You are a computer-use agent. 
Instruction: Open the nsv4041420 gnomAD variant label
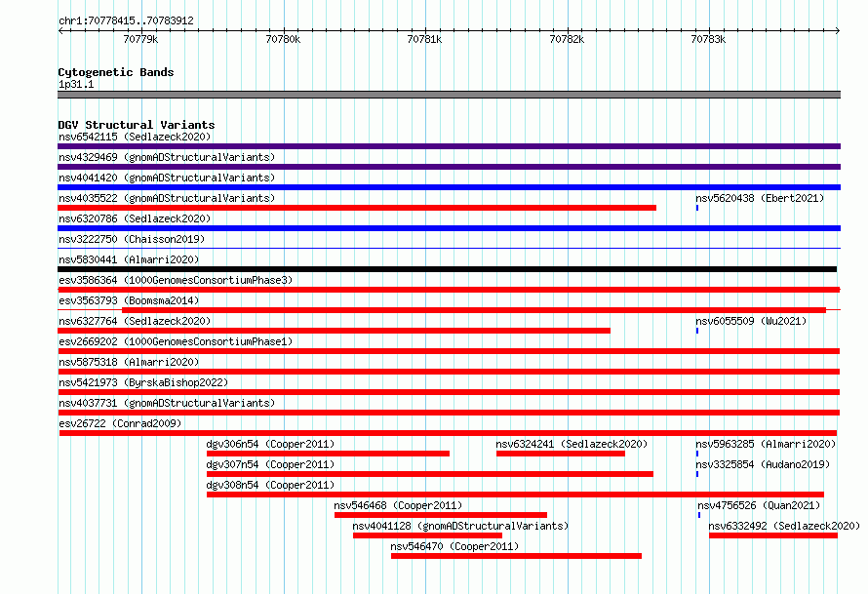pos(167,178)
